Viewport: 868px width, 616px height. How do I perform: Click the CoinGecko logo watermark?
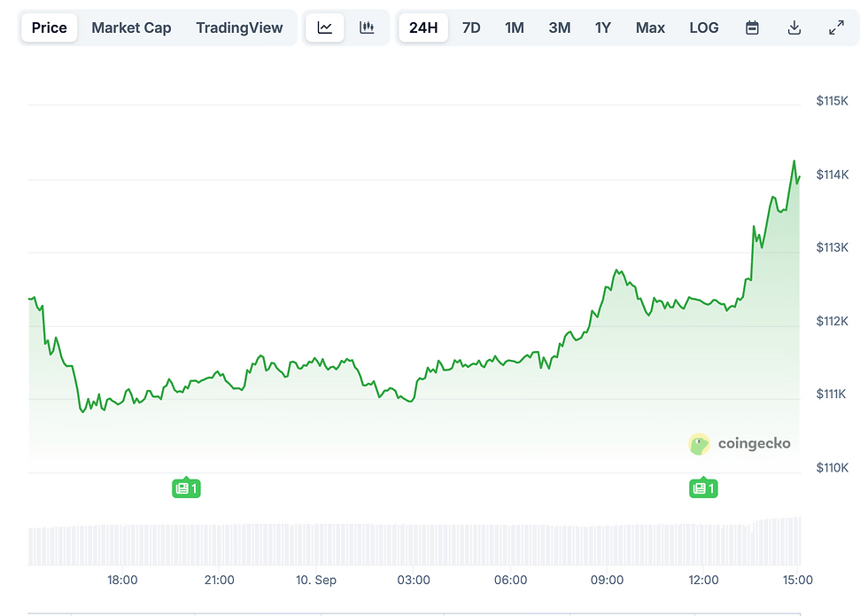740,444
